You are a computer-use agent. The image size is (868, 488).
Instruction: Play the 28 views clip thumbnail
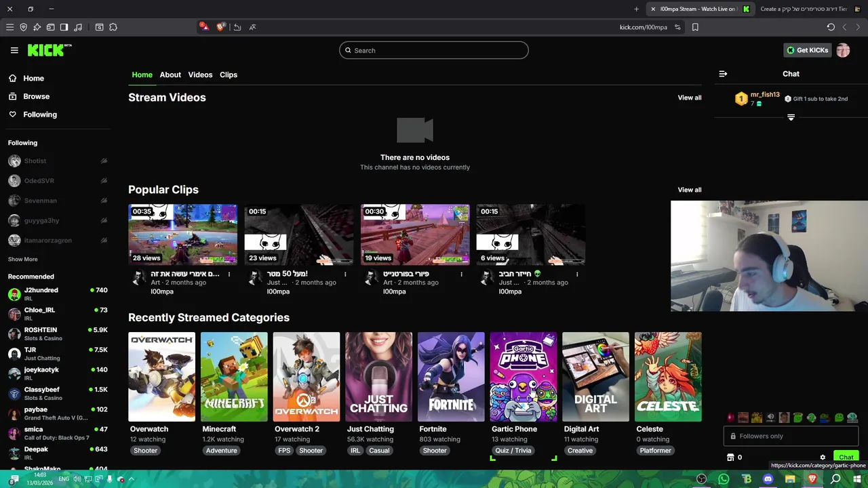pos(182,235)
